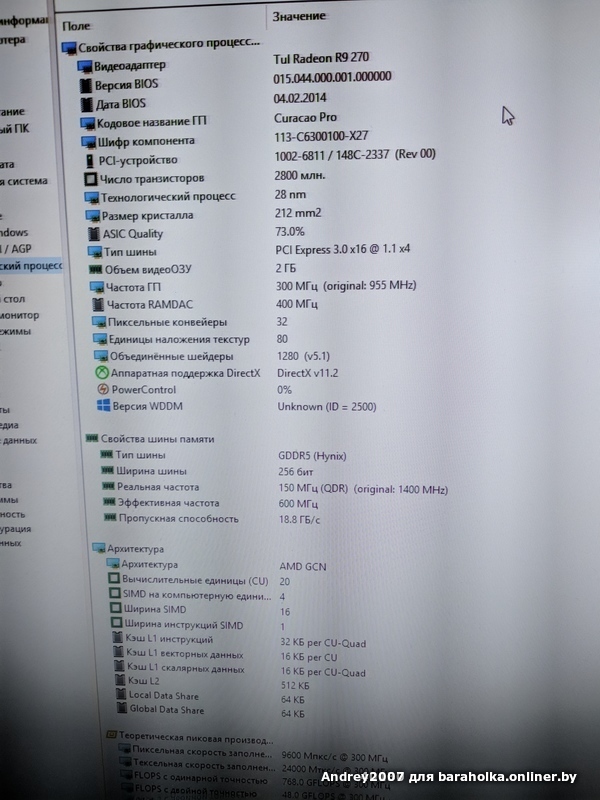600x800 pixels.
Task: Click the value 28 nm
Action: (x=290, y=194)
